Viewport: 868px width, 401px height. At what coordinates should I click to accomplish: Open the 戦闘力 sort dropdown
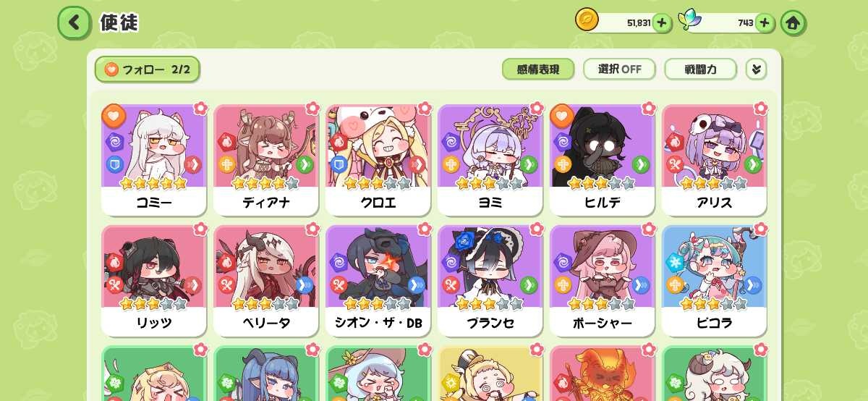pyautogui.click(x=700, y=69)
